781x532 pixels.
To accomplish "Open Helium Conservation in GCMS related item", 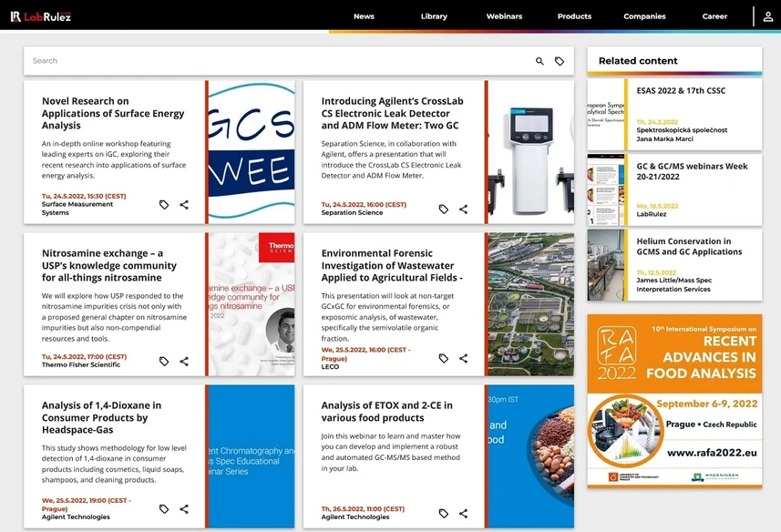I will pyautogui.click(x=689, y=246).
